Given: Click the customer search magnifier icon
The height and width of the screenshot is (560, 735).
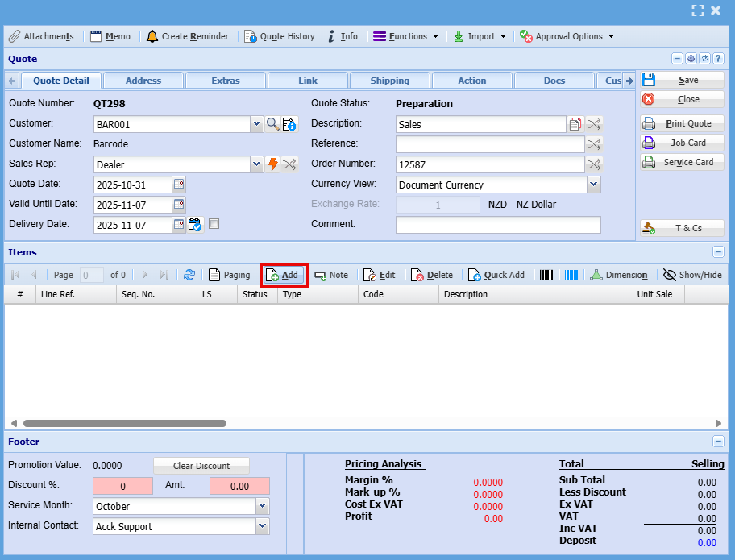Looking at the screenshot, I should pos(273,124).
